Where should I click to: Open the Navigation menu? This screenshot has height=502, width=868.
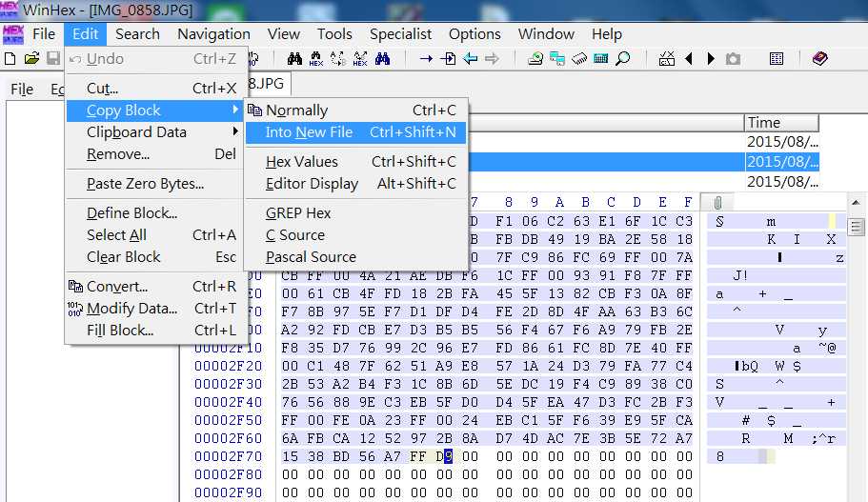click(x=213, y=34)
